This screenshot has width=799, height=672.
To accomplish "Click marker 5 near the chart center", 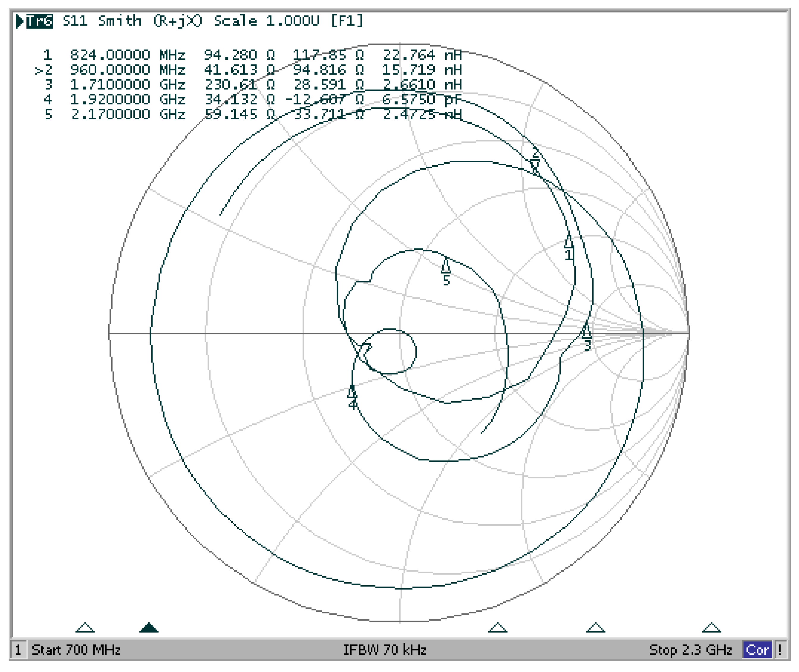I will (446, 265).
